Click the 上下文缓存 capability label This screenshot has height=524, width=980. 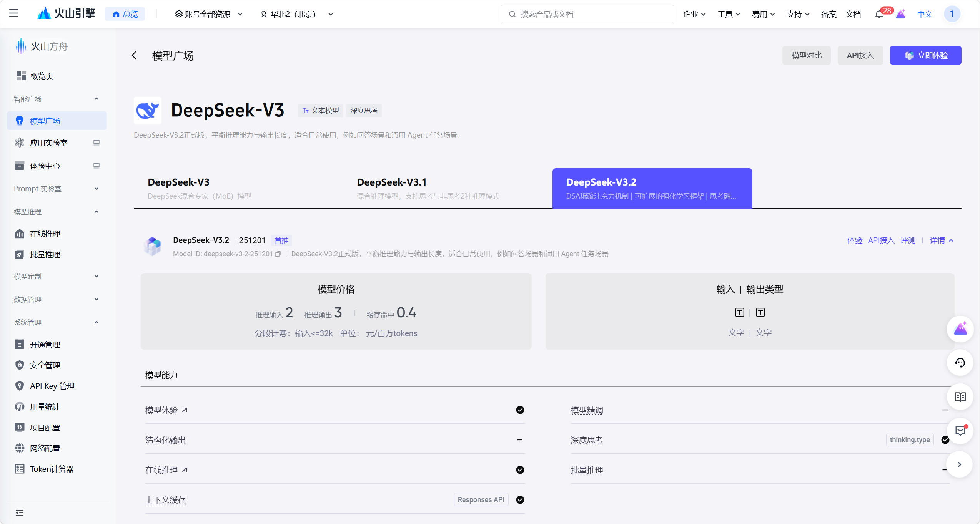tap(165, 500)
